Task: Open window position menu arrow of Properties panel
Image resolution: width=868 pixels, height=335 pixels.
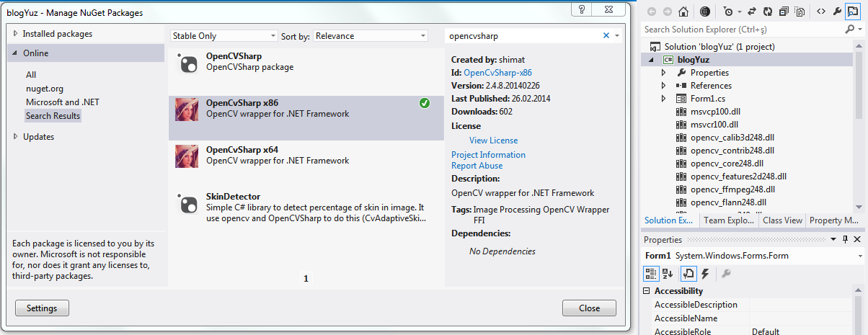Action: [833, 239]
